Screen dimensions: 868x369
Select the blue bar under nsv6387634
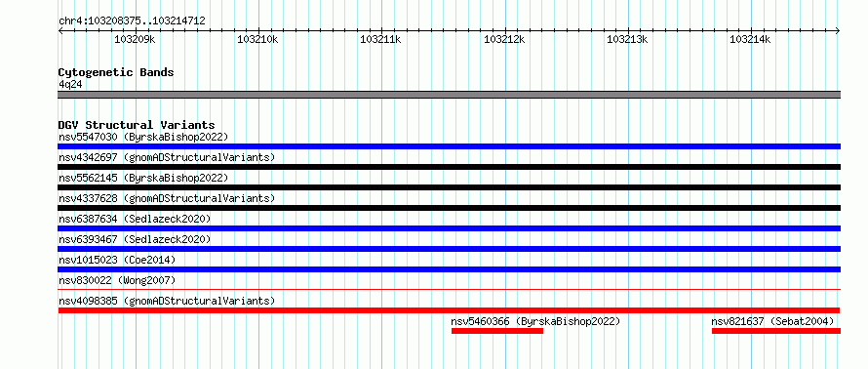click(449, 228)
